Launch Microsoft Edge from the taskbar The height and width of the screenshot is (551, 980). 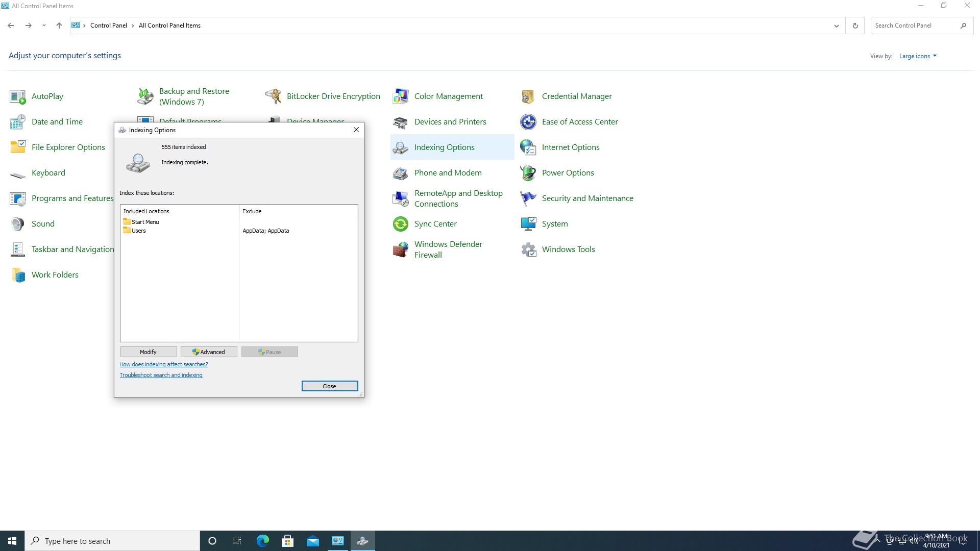click(x=262, y=541)
